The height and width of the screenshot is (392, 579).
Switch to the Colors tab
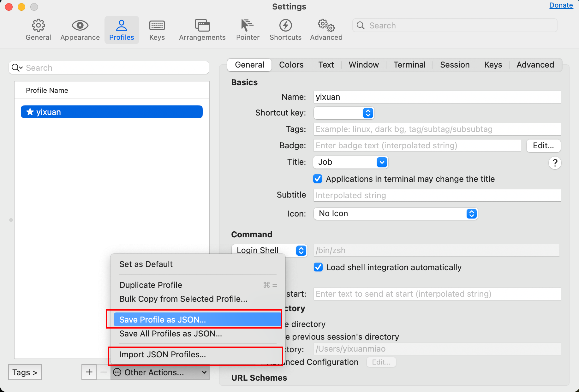click(291, 65)
